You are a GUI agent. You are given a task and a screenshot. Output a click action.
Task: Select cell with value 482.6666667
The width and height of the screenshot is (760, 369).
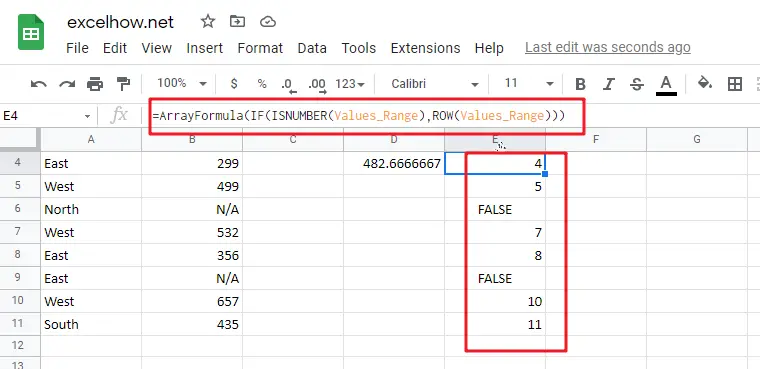coord(394,163)
